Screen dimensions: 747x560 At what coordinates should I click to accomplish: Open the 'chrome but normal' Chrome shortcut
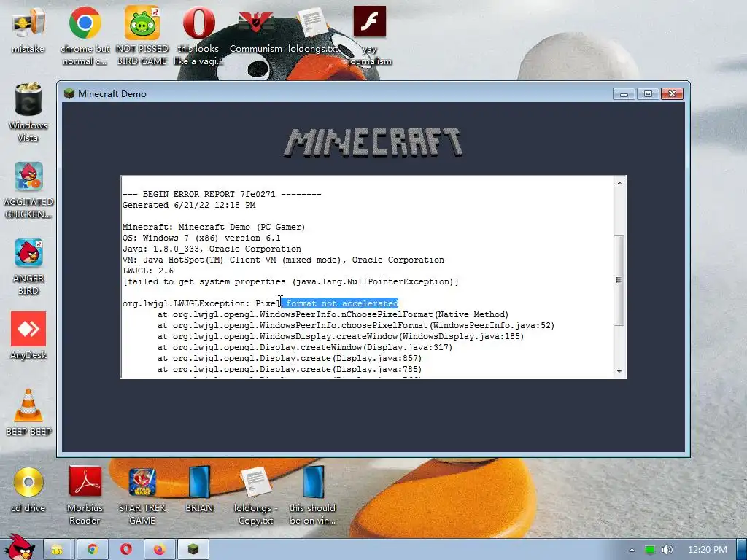[x=85, y=36]
